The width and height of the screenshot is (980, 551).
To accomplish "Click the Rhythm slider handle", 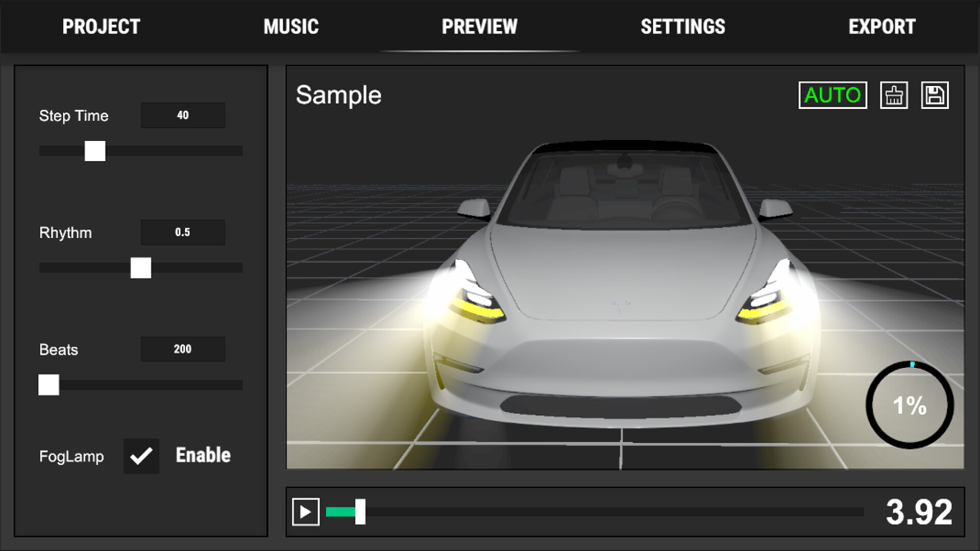I will (x=141, y=269).
